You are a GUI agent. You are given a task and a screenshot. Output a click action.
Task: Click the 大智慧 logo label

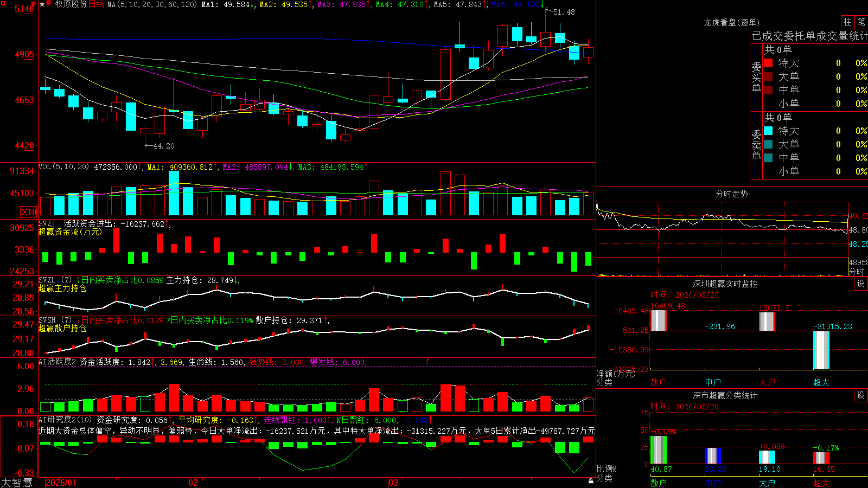[x=17, y=482]
